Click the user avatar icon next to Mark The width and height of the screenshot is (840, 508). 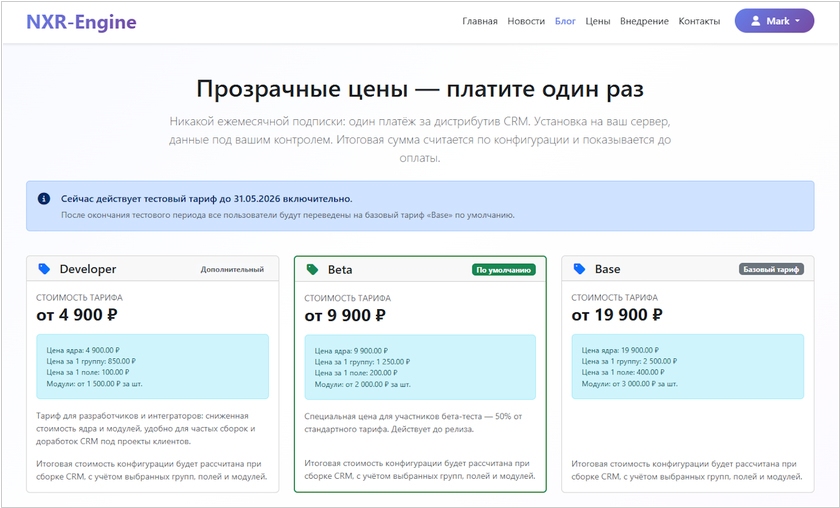coord(755,21)
